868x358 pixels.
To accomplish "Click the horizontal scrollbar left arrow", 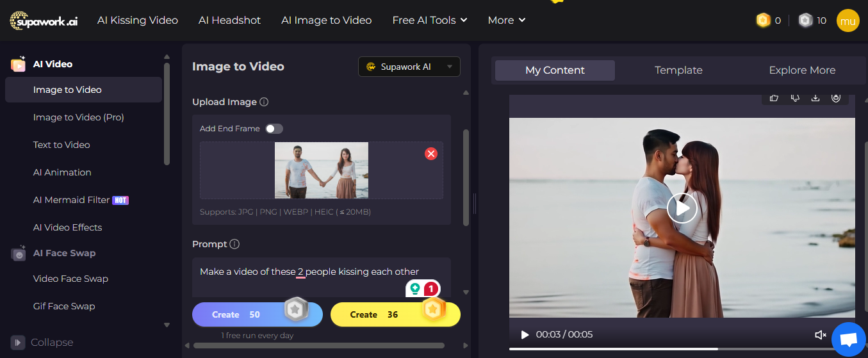I will pyautogui.click(x=186, y=346).
